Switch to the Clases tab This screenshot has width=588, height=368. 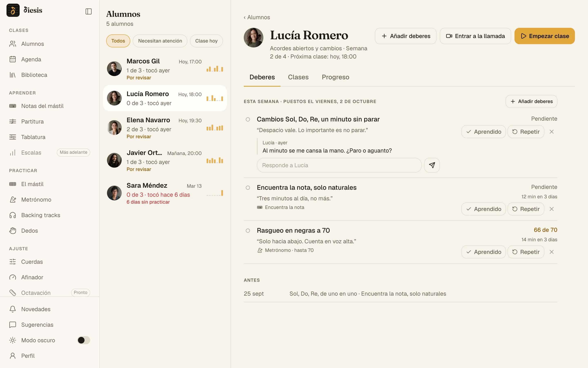298,77
